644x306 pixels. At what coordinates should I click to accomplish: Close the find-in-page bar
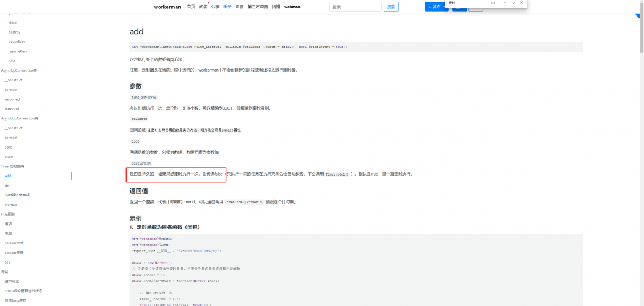point(522,3)
